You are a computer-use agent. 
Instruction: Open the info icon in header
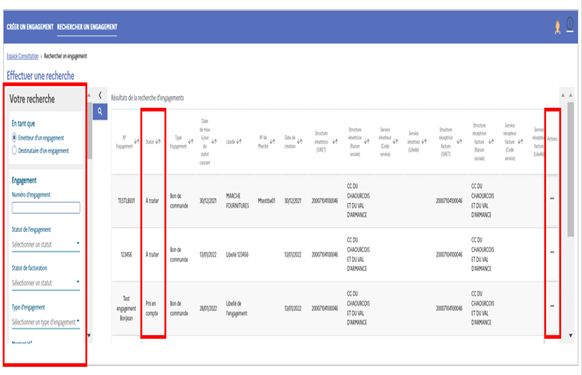click(570, 25)
